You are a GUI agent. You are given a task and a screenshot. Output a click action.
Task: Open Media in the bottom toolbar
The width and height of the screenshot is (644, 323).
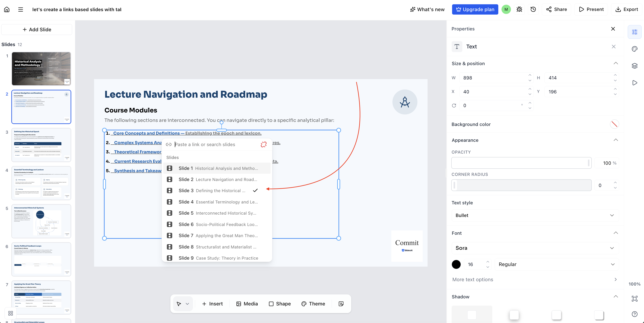(247, 304)
